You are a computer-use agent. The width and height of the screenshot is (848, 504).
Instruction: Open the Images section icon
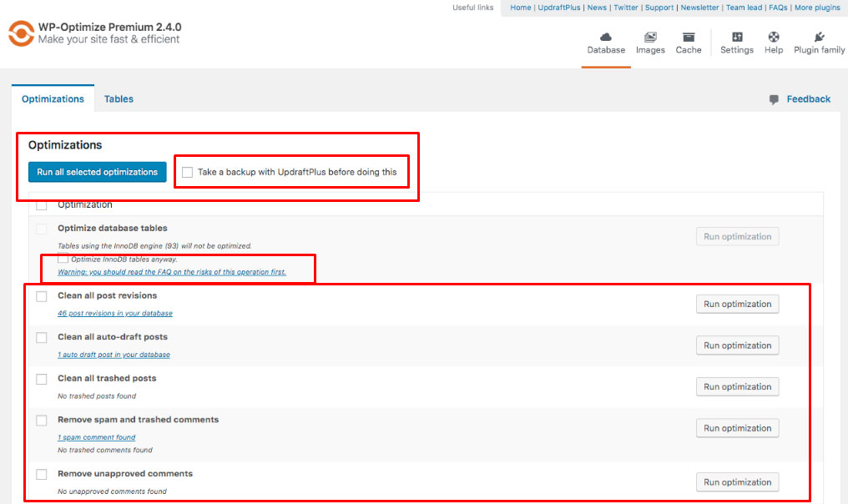click(650, 37)
